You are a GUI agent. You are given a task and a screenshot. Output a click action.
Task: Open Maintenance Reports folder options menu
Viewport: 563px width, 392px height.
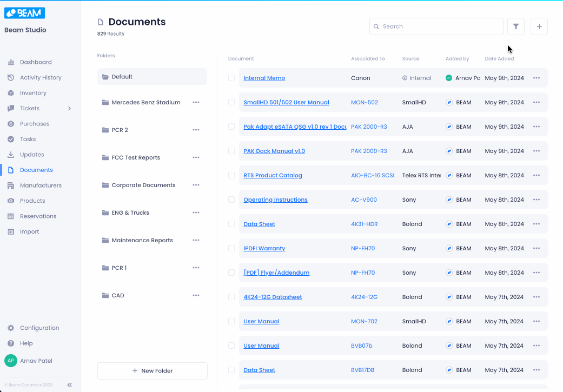click(196, 240)
